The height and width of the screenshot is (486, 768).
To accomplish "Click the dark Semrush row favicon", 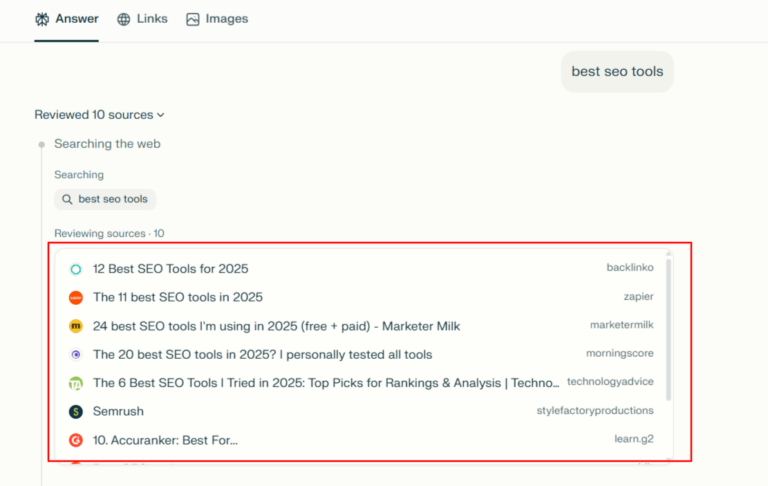I will click(76, 412).
